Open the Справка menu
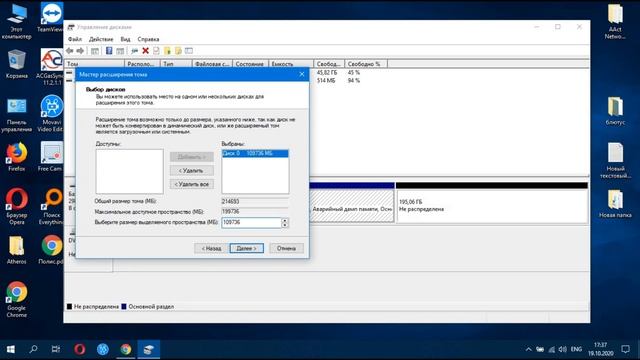 click(148, 39)
